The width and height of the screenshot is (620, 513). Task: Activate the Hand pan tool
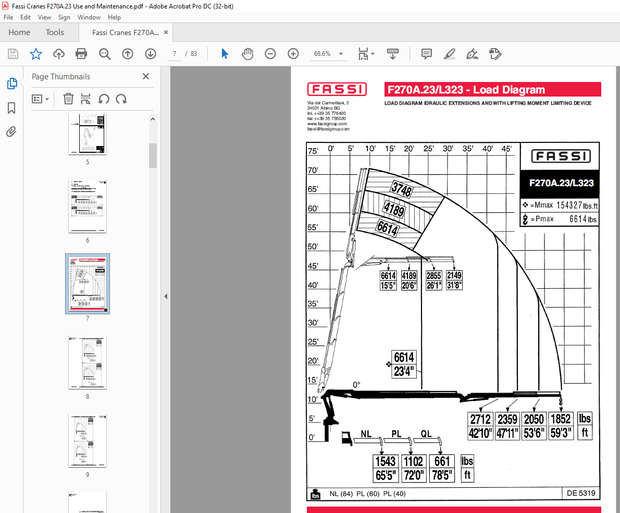(248, 54)
